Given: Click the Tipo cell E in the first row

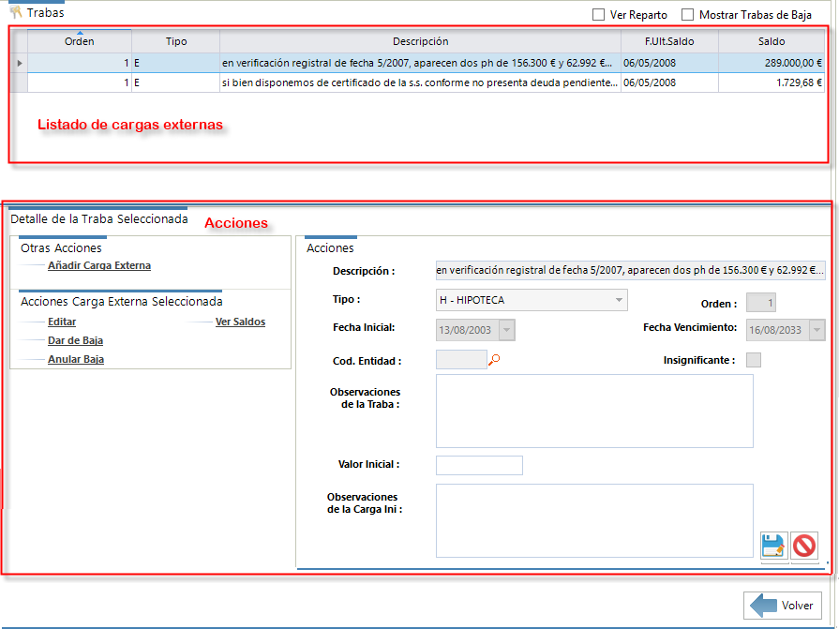Looking at the screenshot, I should [176, 63].
